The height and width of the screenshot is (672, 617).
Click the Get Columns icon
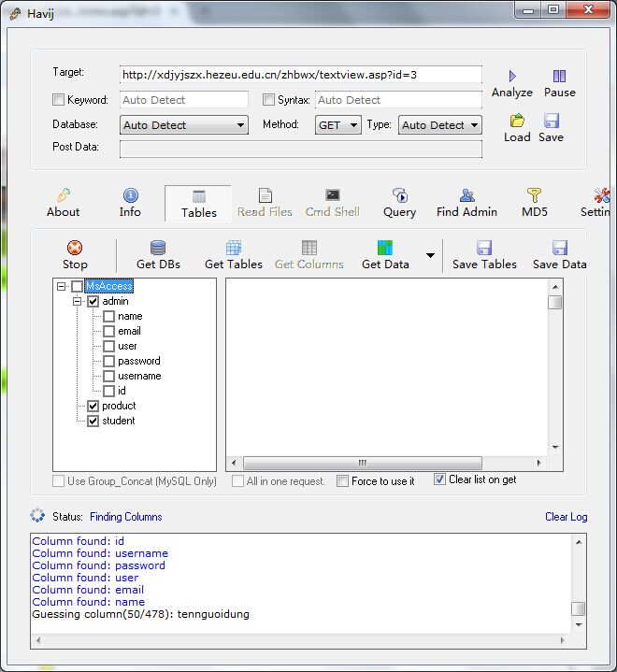coord(309,248)
